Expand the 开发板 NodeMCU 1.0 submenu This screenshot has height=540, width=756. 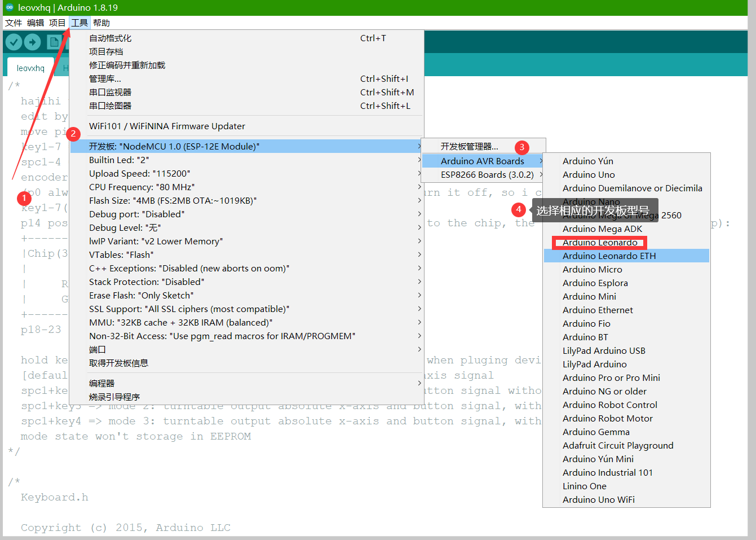[247, 147]
